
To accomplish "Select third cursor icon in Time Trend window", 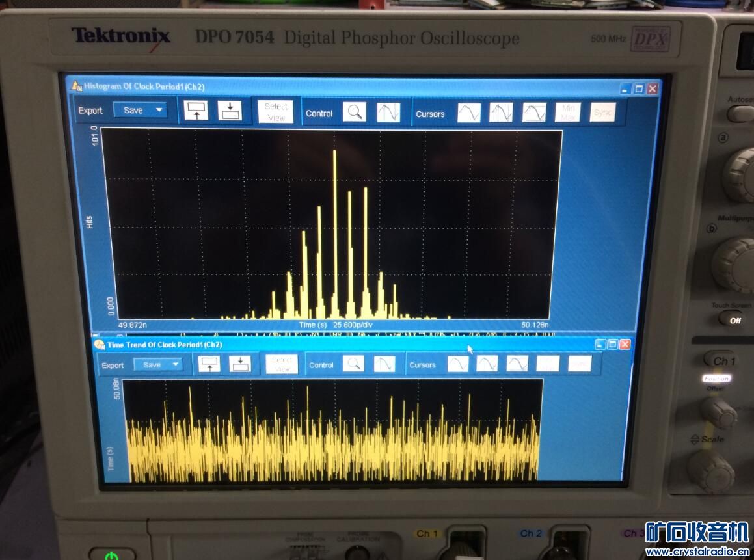I will click(517, 364).
